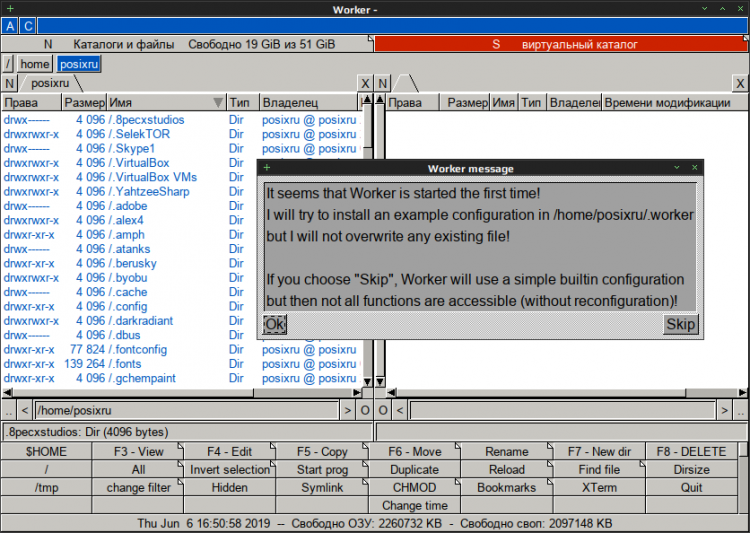Click the '>' button after the /home/posixru field
750x533 pixels.
(347, 410)
